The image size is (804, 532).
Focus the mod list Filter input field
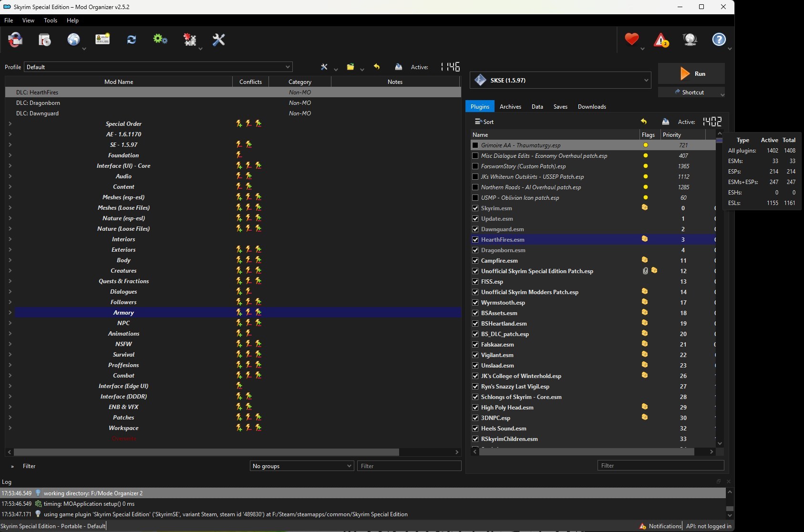click(409, 466)
